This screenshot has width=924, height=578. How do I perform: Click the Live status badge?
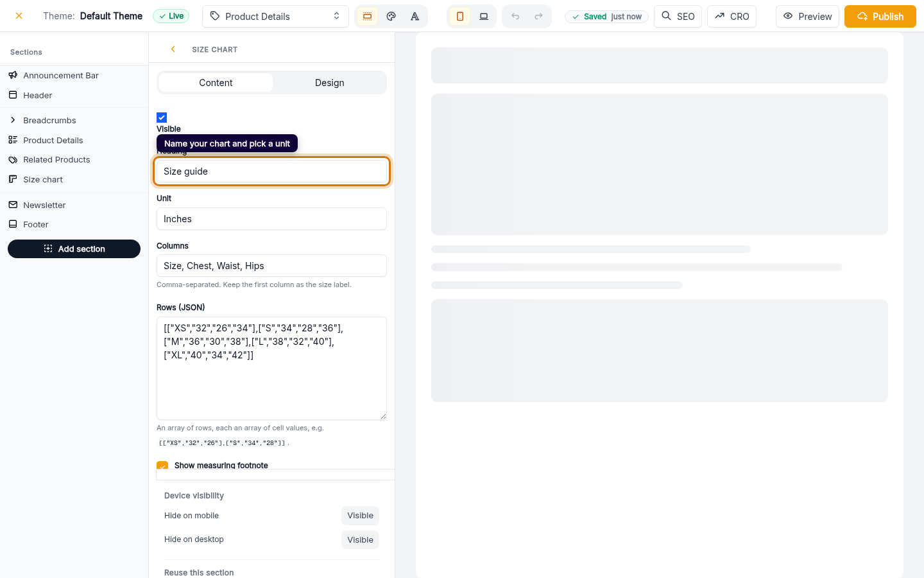171,16
